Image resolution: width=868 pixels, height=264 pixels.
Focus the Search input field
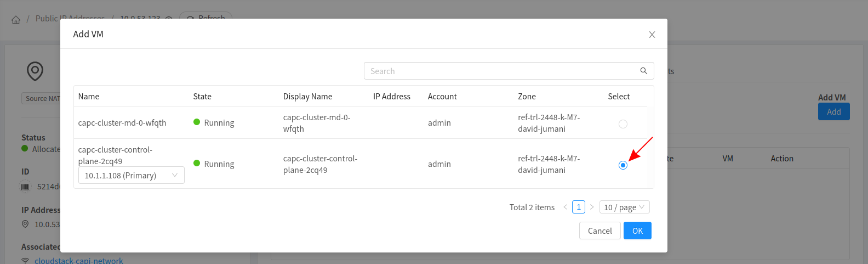[x=501, y=71]
